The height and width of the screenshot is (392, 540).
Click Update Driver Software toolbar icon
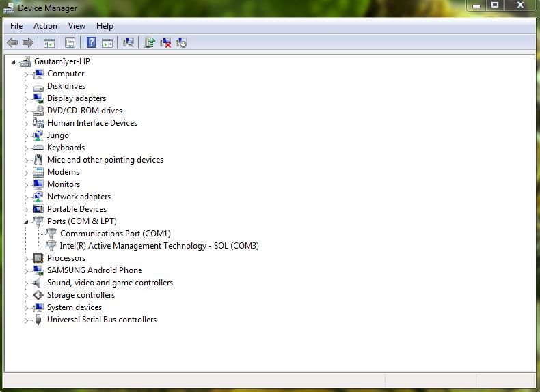point(150,42)
